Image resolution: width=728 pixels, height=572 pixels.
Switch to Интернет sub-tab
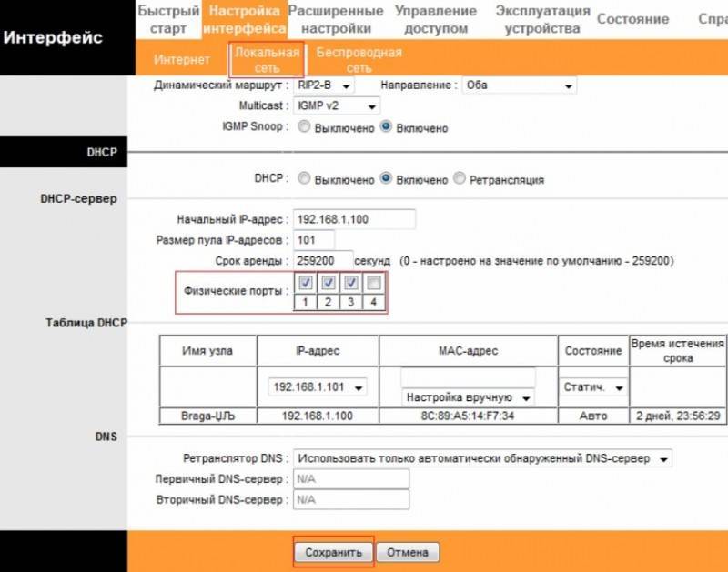click(x=181, y=59)
